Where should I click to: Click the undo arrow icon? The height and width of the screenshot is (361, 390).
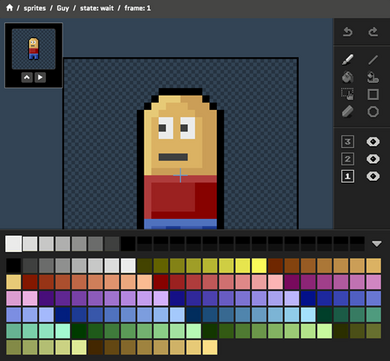[348, 32]
